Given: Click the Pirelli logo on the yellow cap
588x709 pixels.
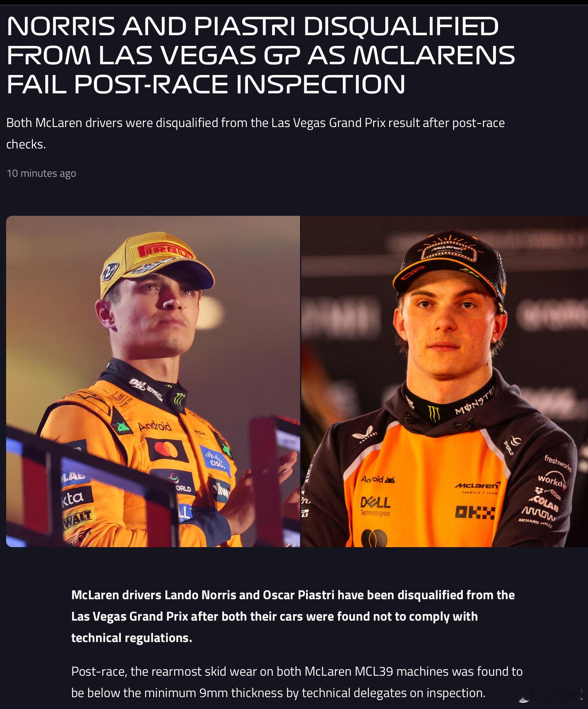Looking at the screenshot, I should [166, 252].
